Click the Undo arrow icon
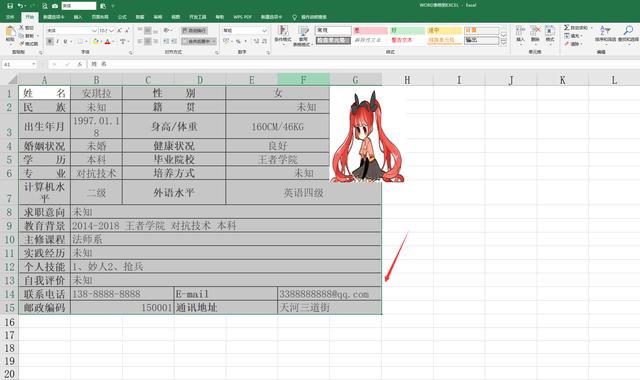Screen dimensions: 640x380 20,6
